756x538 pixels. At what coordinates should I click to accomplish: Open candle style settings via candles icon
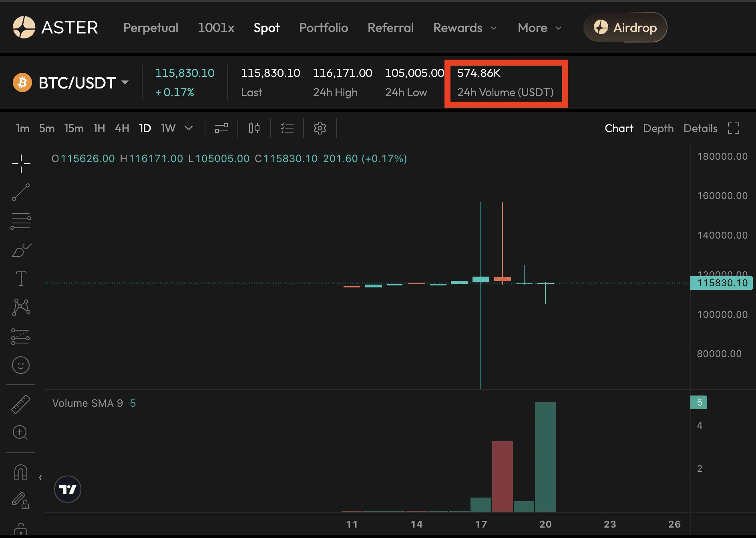[253, 128]
